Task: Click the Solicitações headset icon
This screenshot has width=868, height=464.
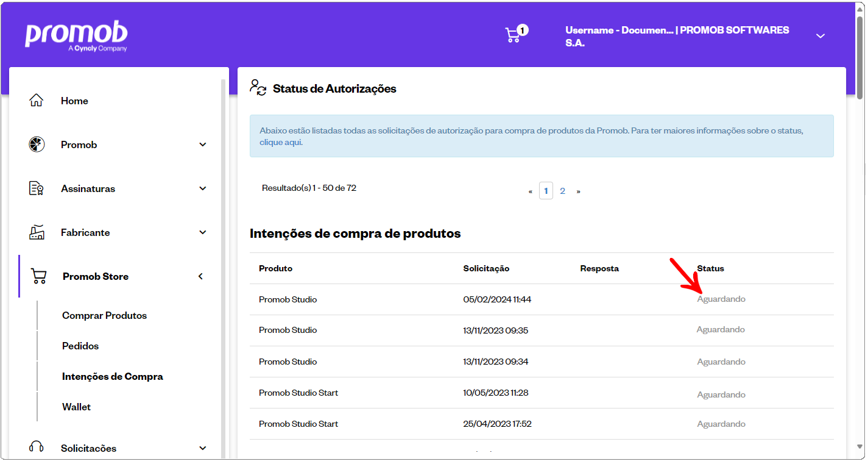Action: point(37,447)
